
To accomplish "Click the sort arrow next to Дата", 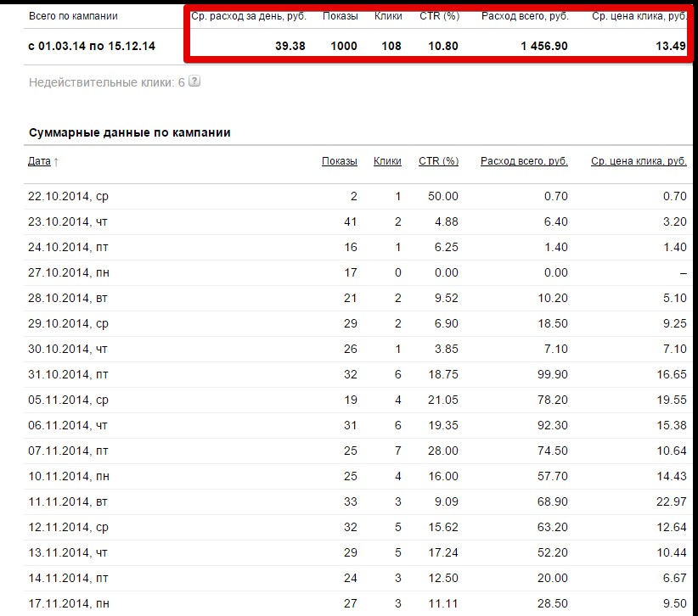I will pos(56,162).
